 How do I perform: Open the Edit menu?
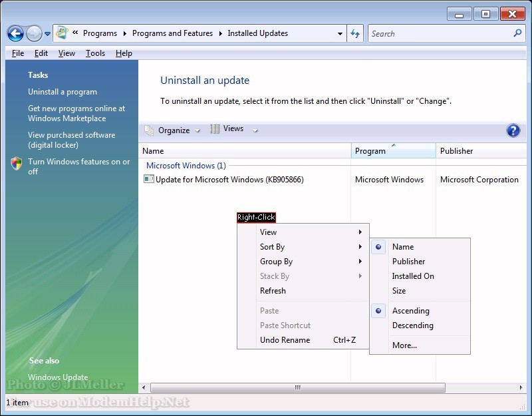(41, 53)
